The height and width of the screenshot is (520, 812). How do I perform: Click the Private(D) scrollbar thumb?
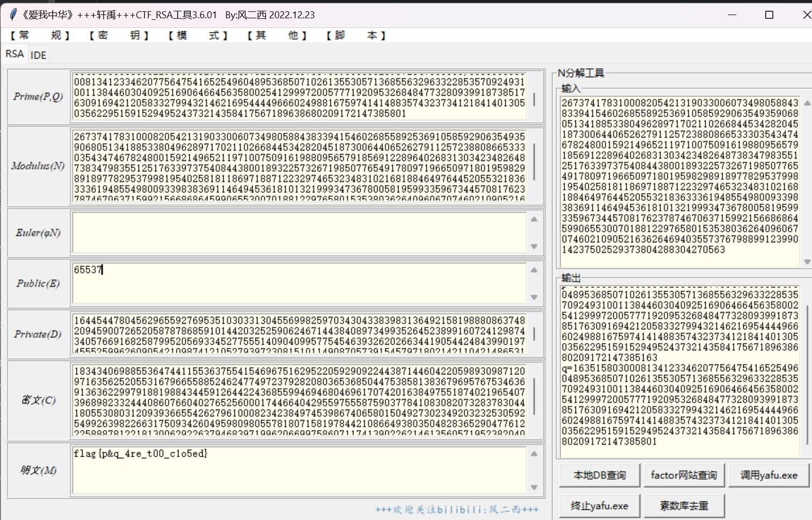coord(534,334)
